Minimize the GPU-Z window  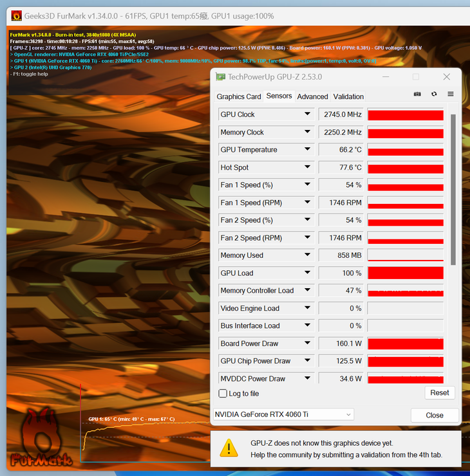point(389,77)
